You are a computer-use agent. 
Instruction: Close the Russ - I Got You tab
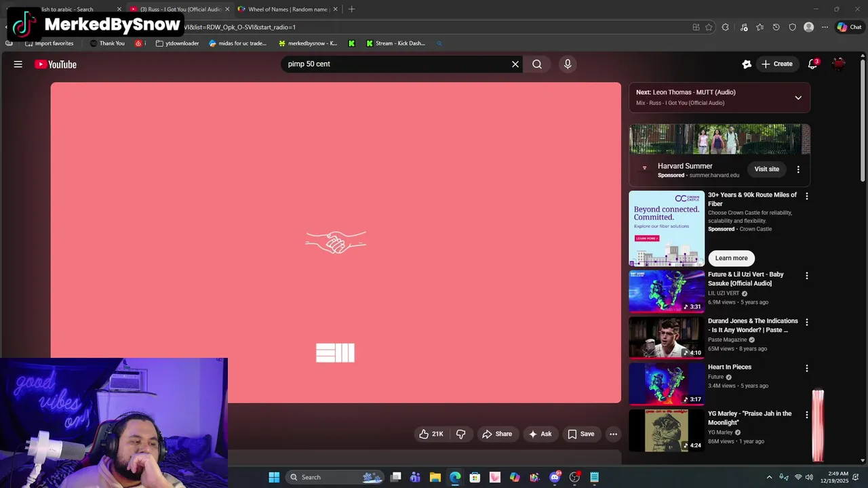coord(227,9)
